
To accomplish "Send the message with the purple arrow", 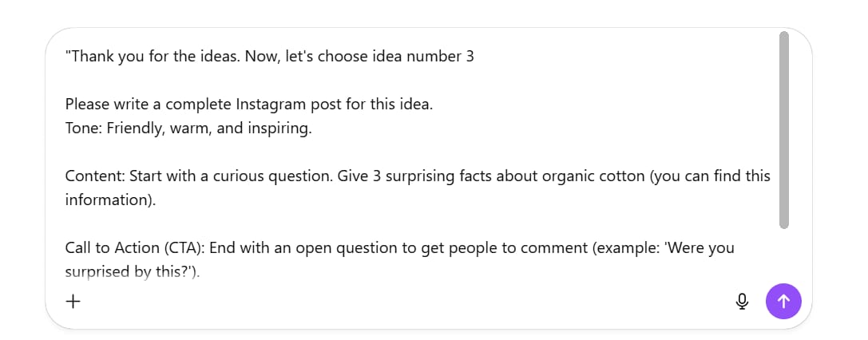I will click(x=783, y=301).
